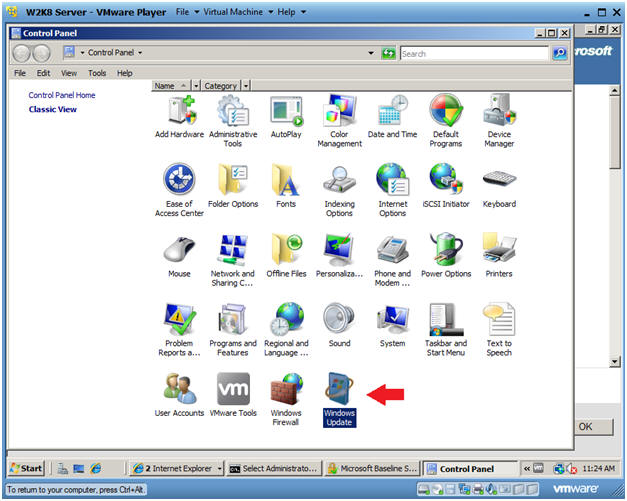Open User Accounts
This screenshot has width=627, height=501.
coord(179,394)
